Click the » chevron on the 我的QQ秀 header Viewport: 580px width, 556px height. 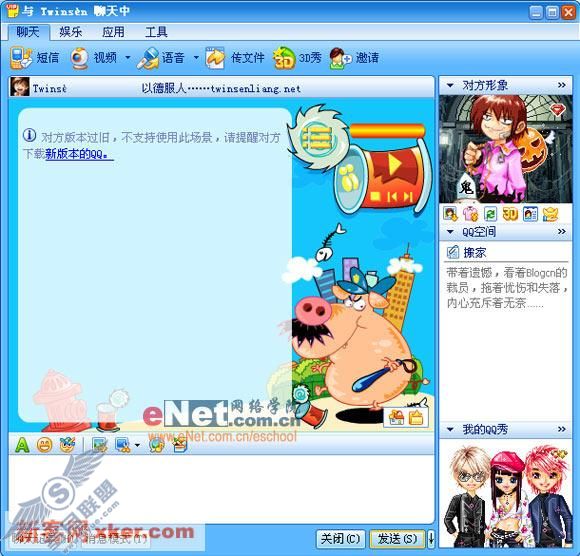[562, 429]
